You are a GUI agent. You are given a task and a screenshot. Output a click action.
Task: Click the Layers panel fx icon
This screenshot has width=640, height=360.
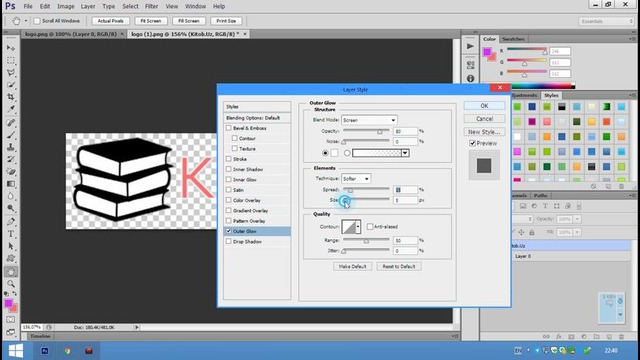pos(558,337)
